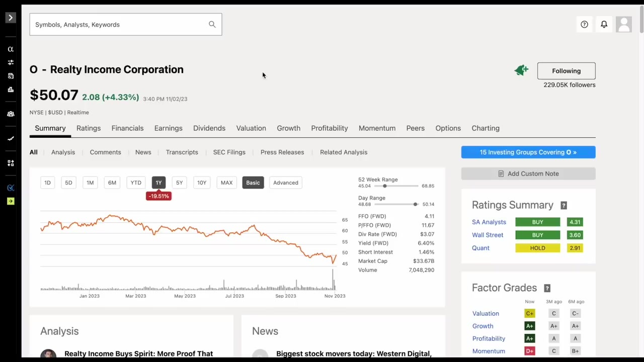Open the investing groups people icon in sidebar

(11, 114)
